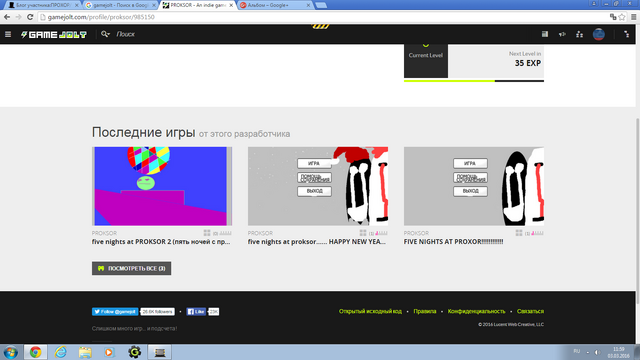Open the friends hierarchy icon in header
The image size is (640, 360).
[579, 34]
